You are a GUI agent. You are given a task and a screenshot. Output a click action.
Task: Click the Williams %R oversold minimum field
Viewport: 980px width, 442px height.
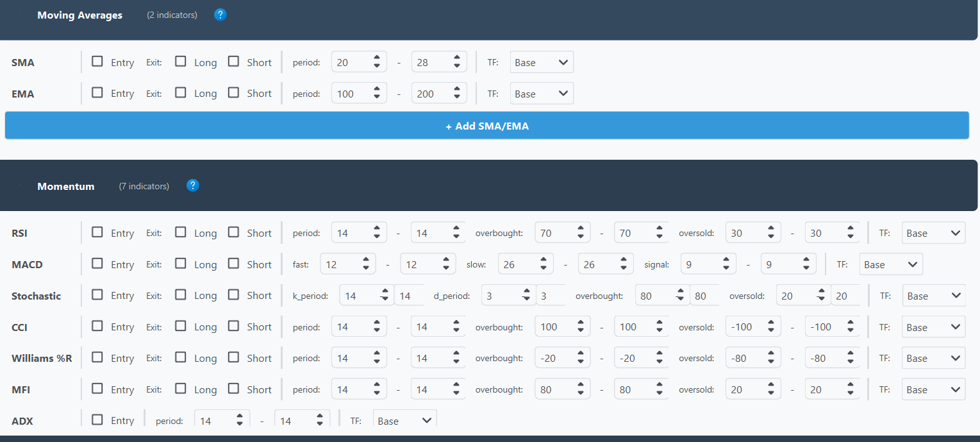coord(747,358)
